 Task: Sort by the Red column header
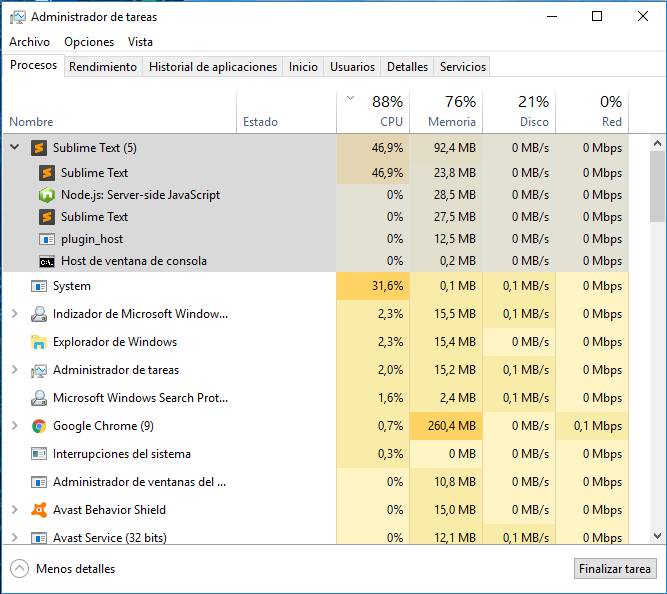[x=592, y=112]
